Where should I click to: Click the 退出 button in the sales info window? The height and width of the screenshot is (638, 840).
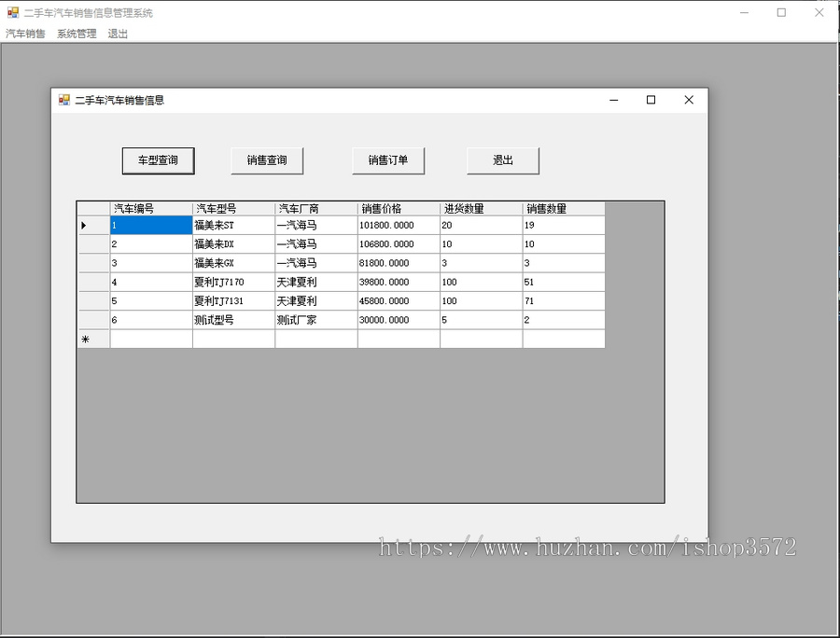(x=502, y=160)
